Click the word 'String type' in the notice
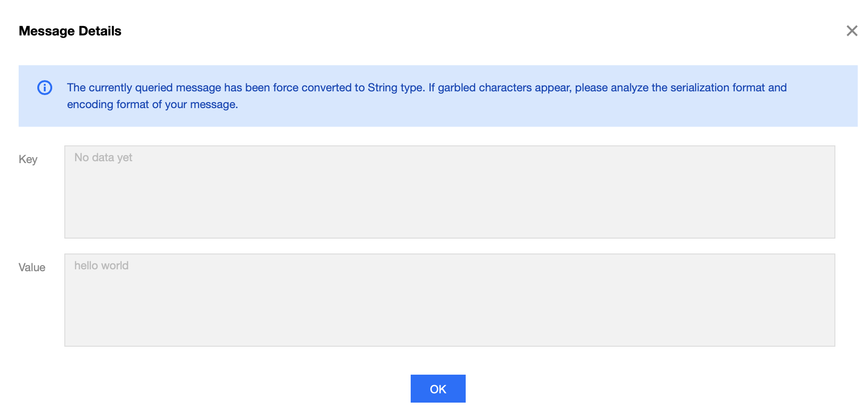This screenshot has width=868, height=411. pyautogui.click(x=395, y=88)
